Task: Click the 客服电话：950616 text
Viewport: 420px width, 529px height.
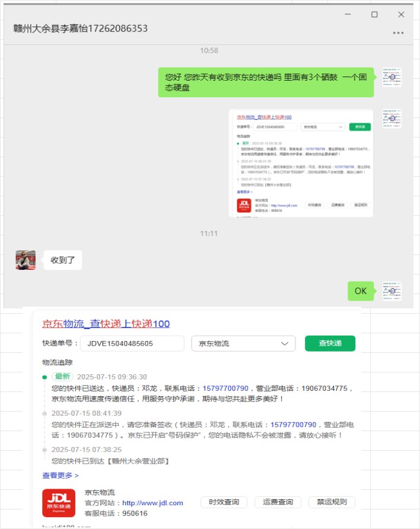Action: (116, 514)
